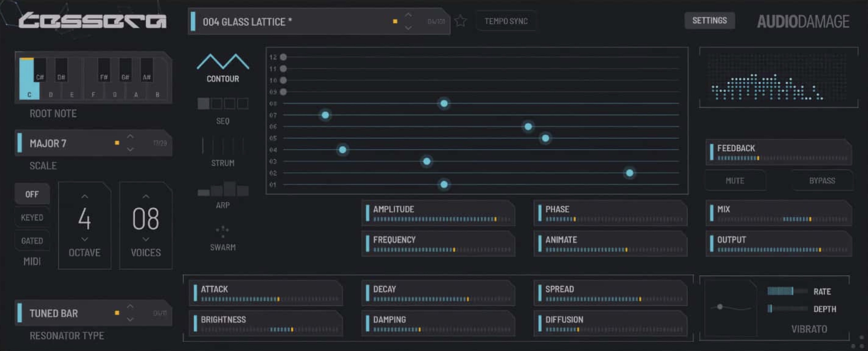Screen dimensions: 868x351
Task: Click the gray dot on contour row 12
Action: point(283,57)
